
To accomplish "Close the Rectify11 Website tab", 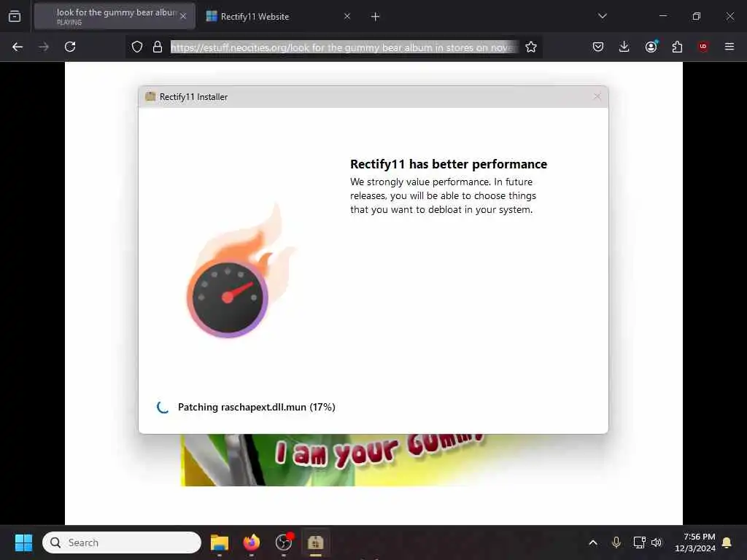I will pos(347,16).
